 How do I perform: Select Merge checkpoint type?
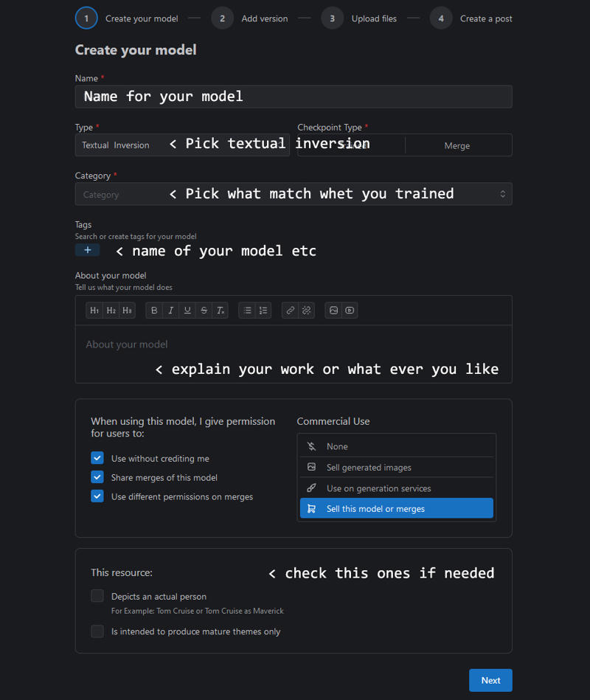pos(457,145)
